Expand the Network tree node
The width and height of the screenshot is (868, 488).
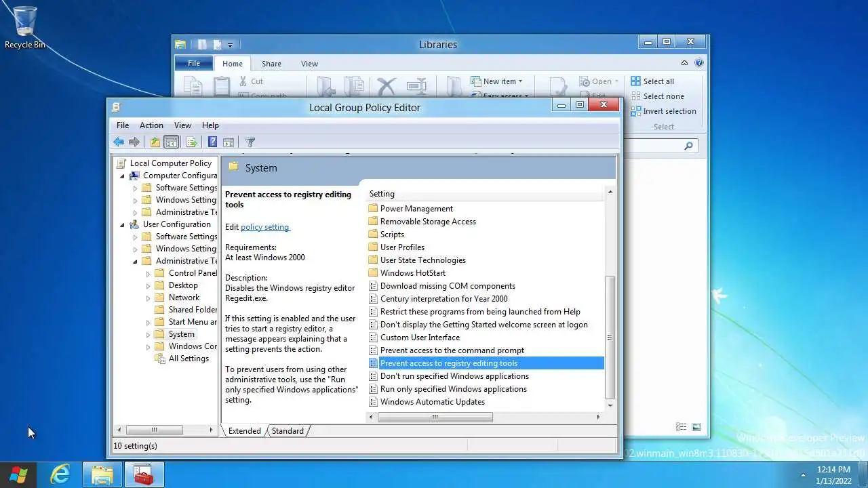coord(148,298)
